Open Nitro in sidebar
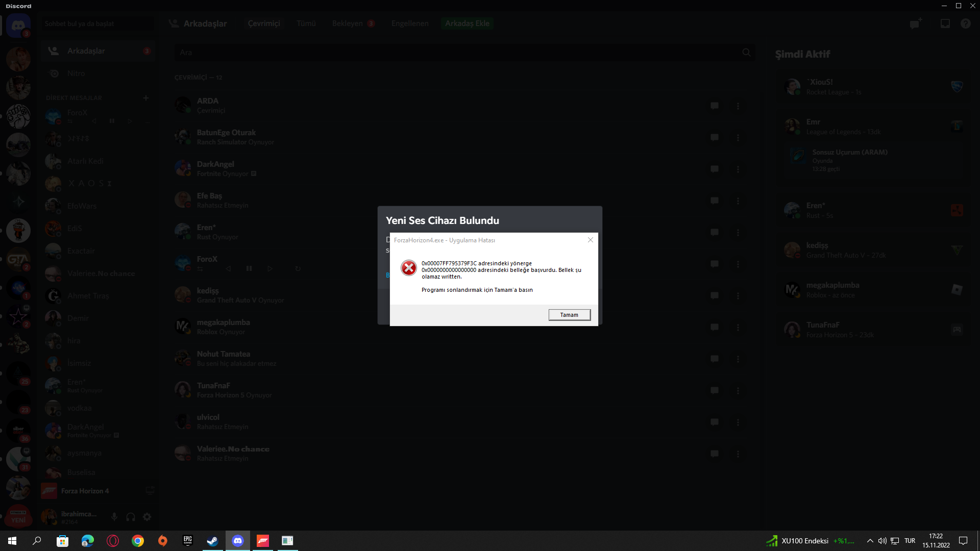 76,73
